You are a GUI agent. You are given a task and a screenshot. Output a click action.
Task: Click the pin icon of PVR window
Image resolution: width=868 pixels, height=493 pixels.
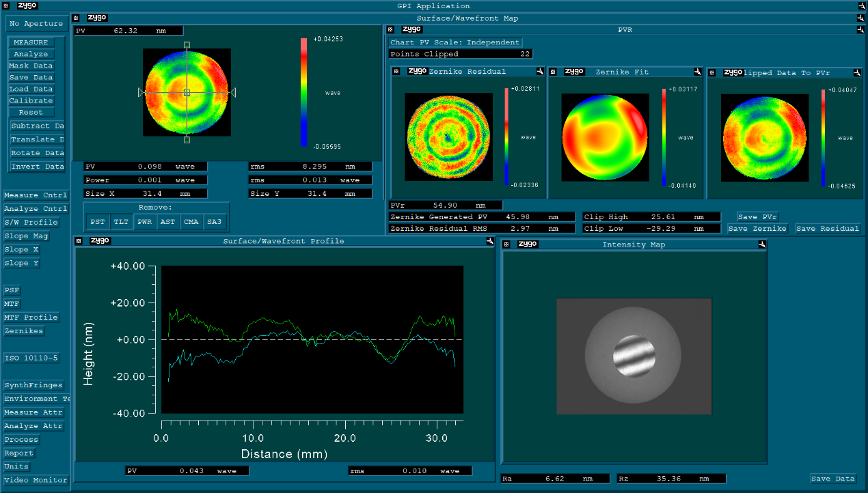click(861, 29)
